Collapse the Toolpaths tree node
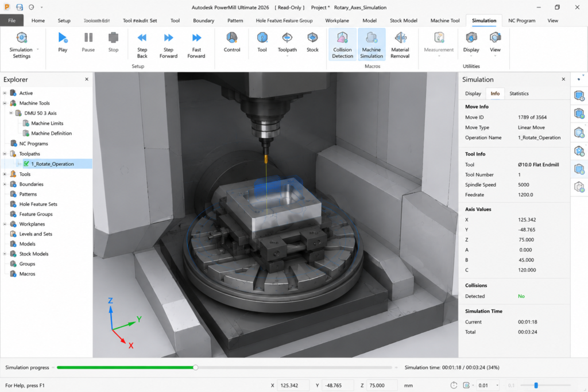Screen dimensions: 588x392 [5, 154]
